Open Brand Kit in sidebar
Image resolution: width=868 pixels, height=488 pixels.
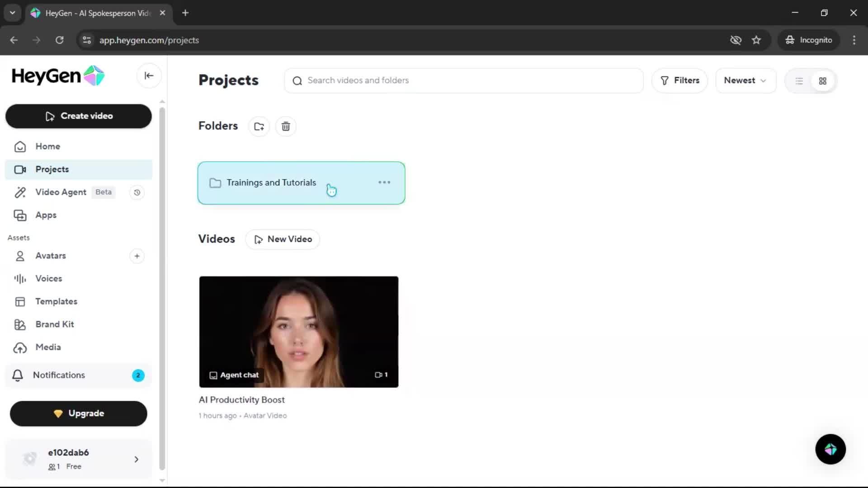tap(54, 324)
